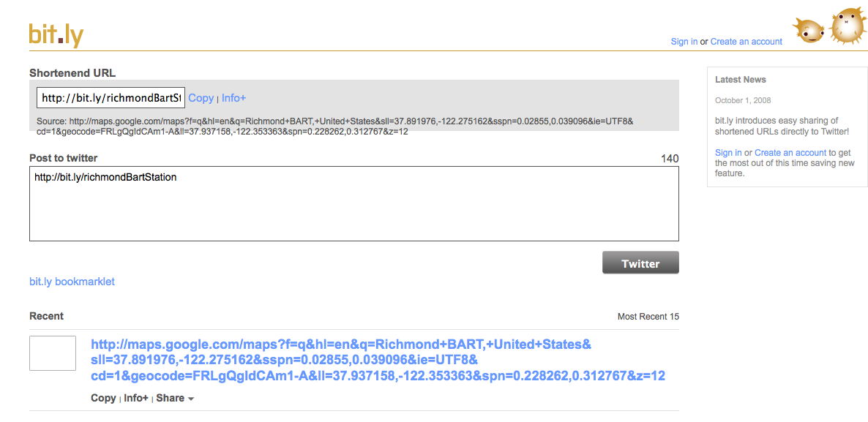This screenshot has width=868, height=422.
Task: Click Sign in inside Latest News panel
Action: tap(728, 153)
